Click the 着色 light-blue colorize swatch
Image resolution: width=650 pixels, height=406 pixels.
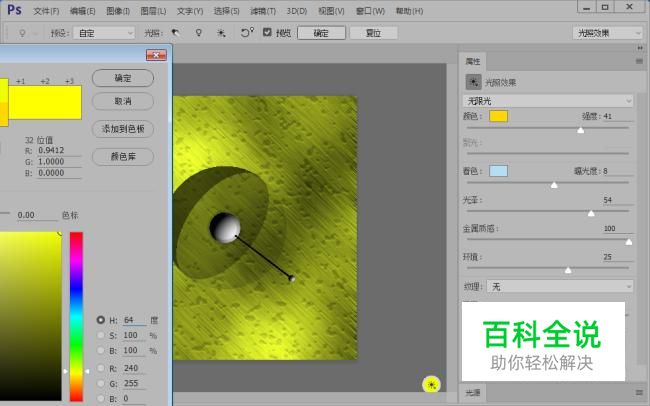coord(498,171)
